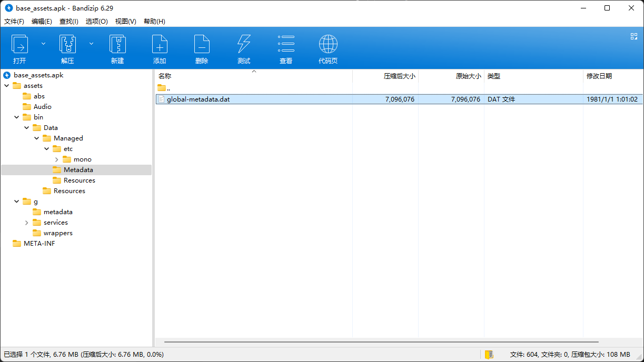The width and height of the screenshot is (644, 362).
Task: Maximize the Bandizip window
Action: [607, 8]
